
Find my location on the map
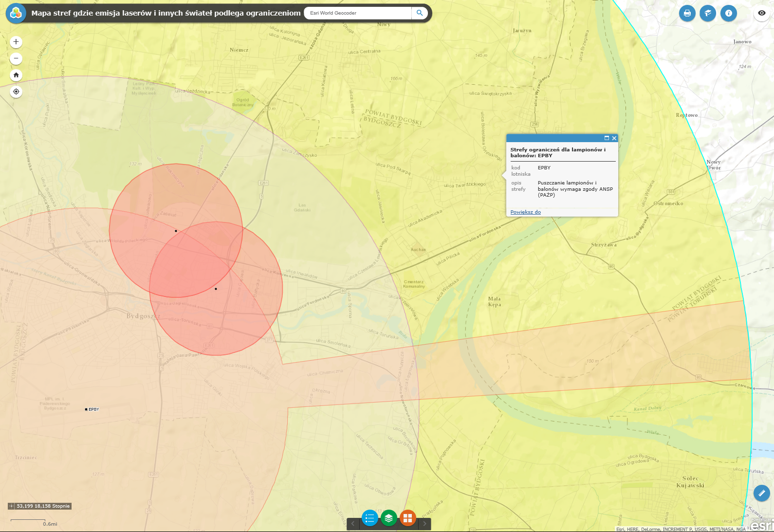(16, 92)
